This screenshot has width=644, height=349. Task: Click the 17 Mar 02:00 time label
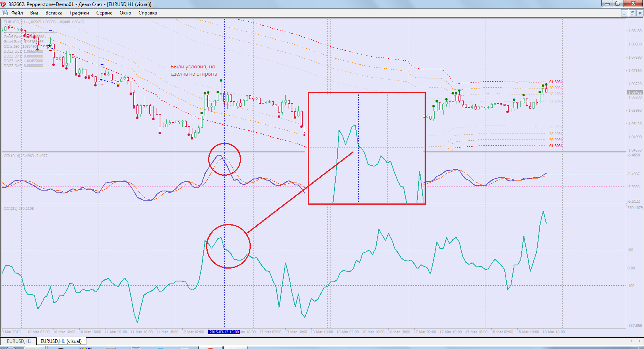(x=425, y=332)
